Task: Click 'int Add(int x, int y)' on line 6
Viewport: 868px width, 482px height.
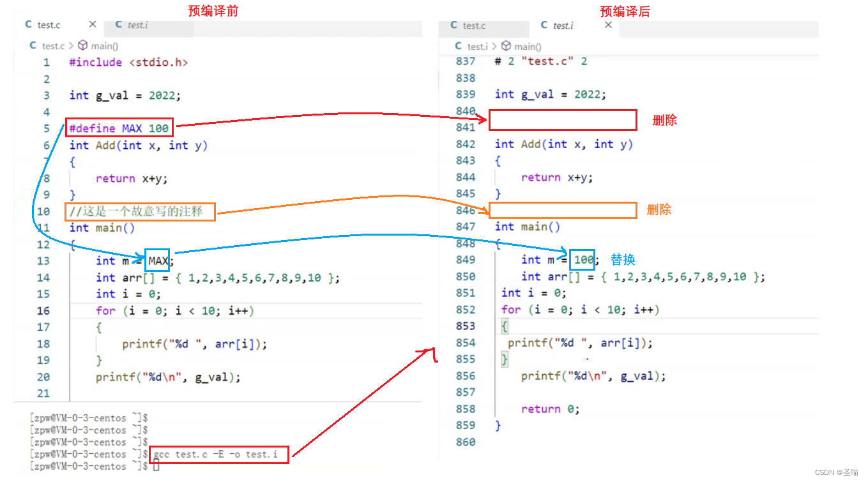Action: [139, 146]
